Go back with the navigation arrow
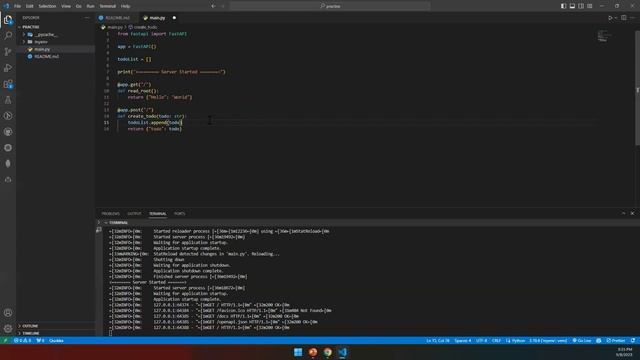 point(213,6)
